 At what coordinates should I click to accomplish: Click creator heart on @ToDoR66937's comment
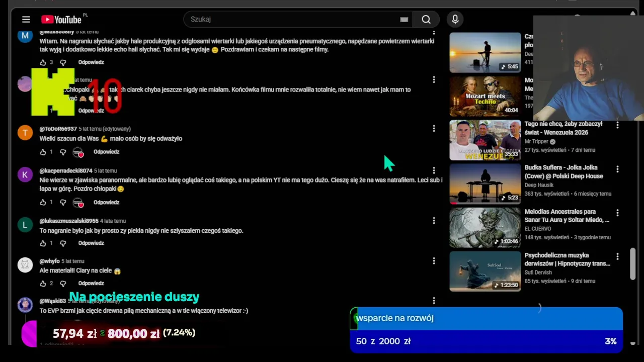point(78,152)
